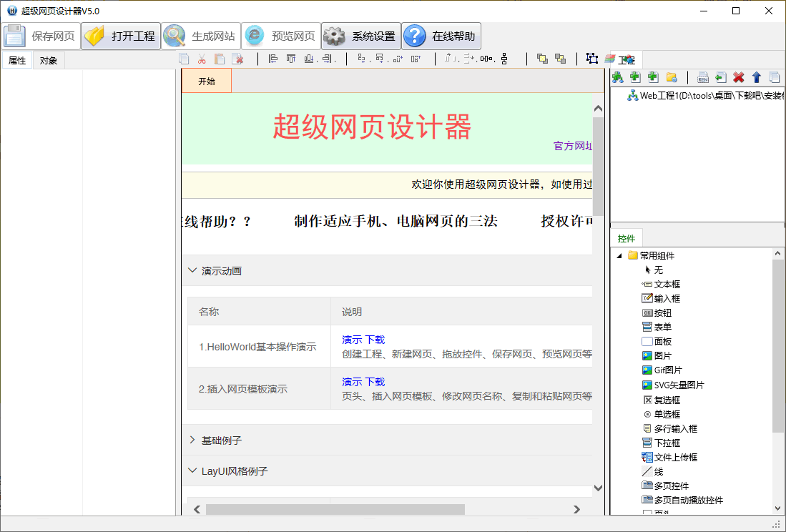The width and height of the screenshot is (786, 532).
Task: Click the selection frame icon beside 工程
Action: (x=592, y=59)
